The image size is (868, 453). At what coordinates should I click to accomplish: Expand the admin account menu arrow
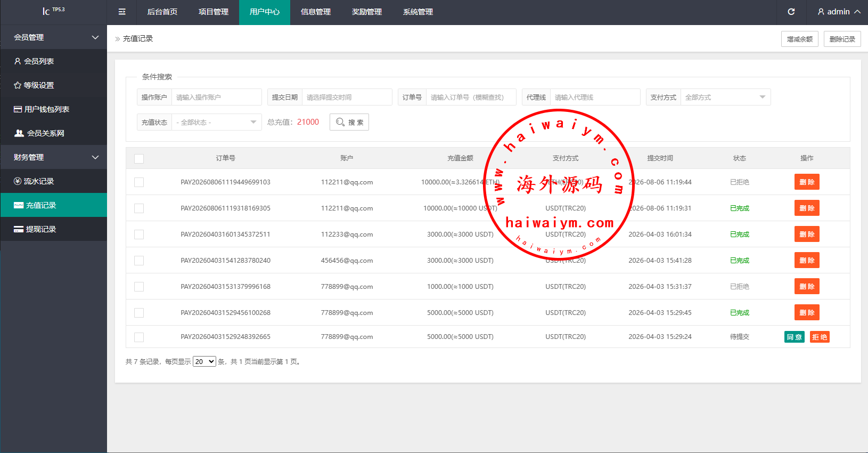coord(857,12)
